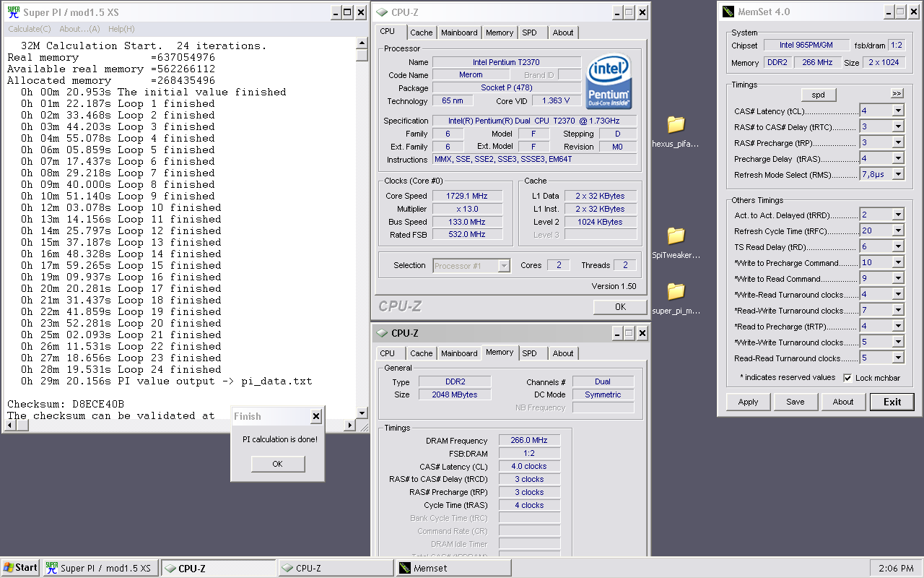Image resolution: width=924 pixels, height=578 pixels.
Task: Switch to About tab in top CPU-Z
Action: coord(563,33)
